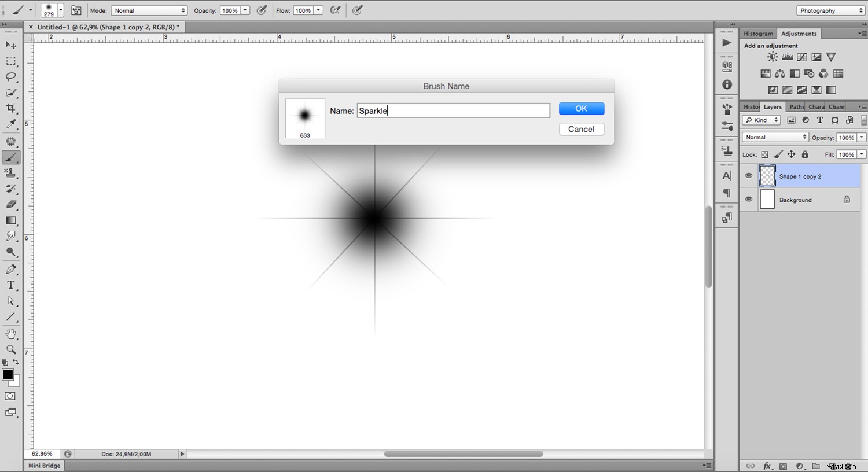Select the Horizontal Type tool
This screenshot has height=472, width=868.
pyautogui.click(x=10, y=285)
